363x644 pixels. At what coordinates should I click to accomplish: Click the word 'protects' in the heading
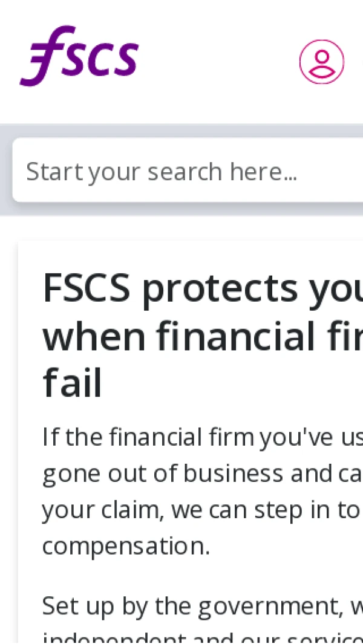[220, 288]
